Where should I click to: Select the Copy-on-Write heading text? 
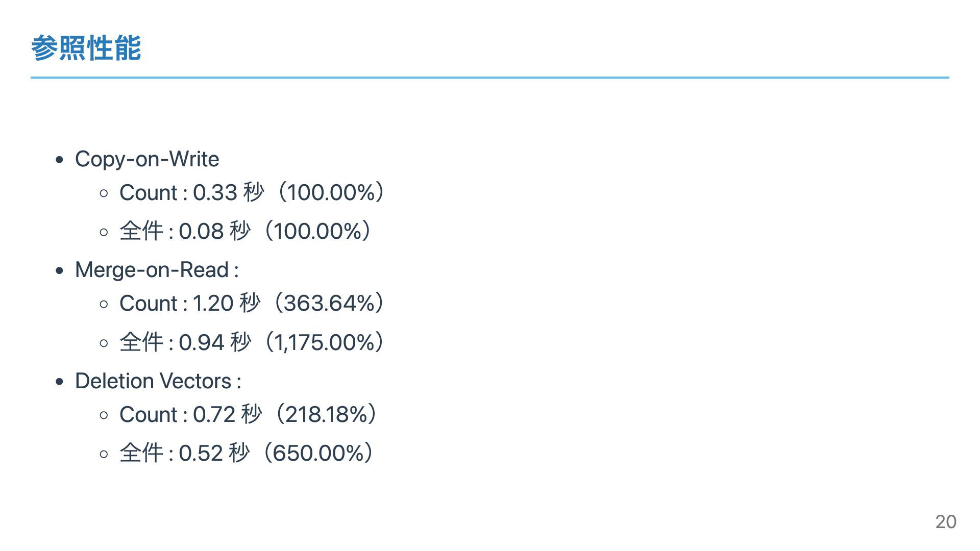click(147, 159)
